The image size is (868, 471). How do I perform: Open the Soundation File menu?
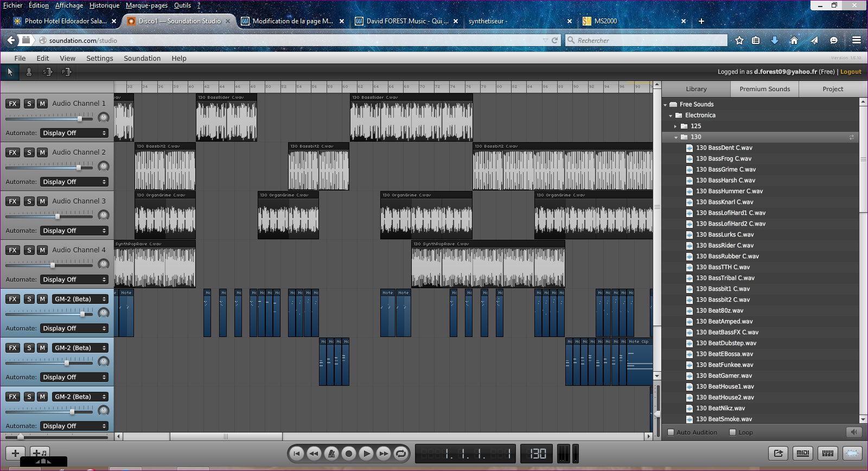click(20, 58)
